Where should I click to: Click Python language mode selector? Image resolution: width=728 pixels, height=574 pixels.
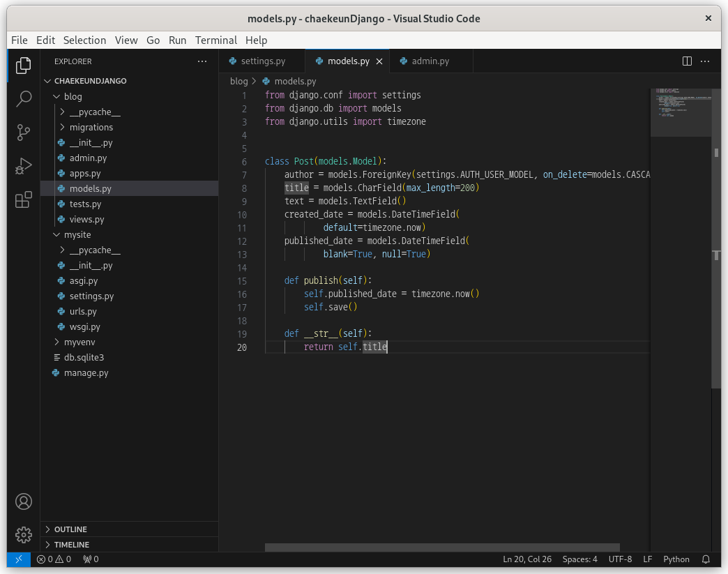click(676, 559)
